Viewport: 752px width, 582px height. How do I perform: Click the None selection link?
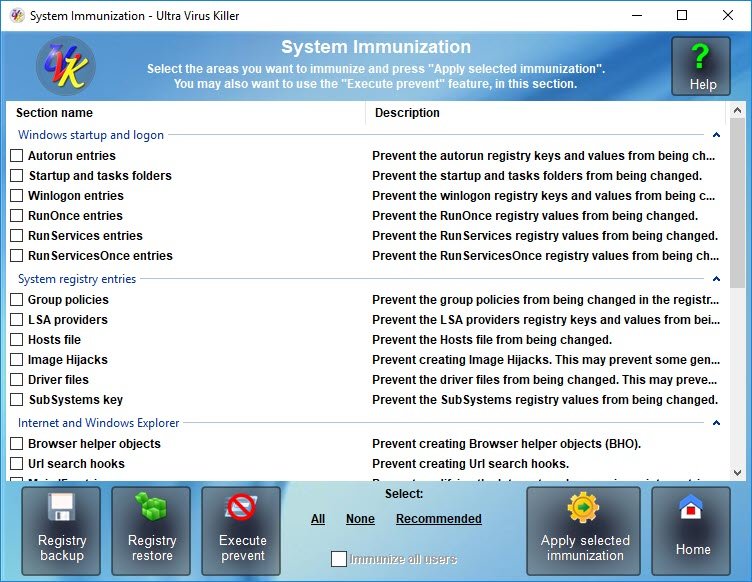pyautogui.click(x=360, y=519)
